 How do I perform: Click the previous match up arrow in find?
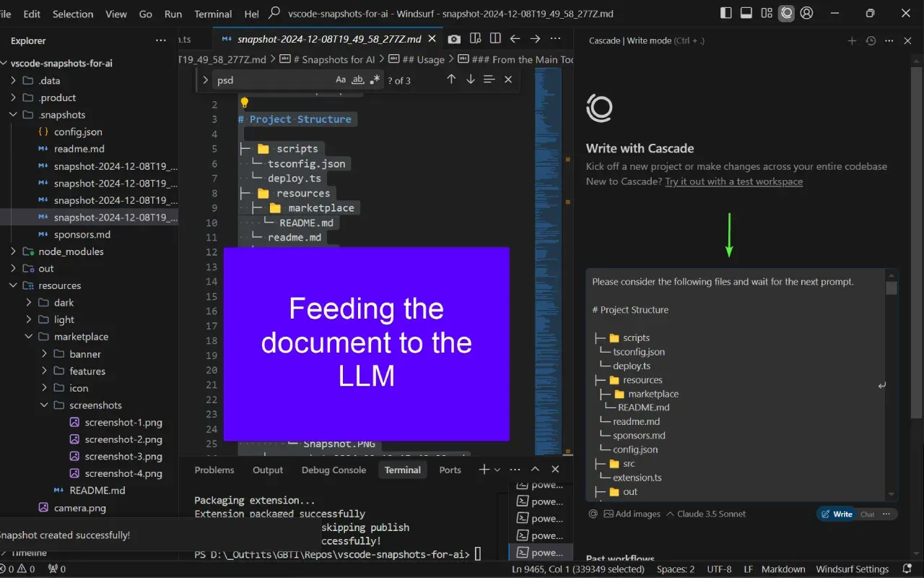coord(451,79)
